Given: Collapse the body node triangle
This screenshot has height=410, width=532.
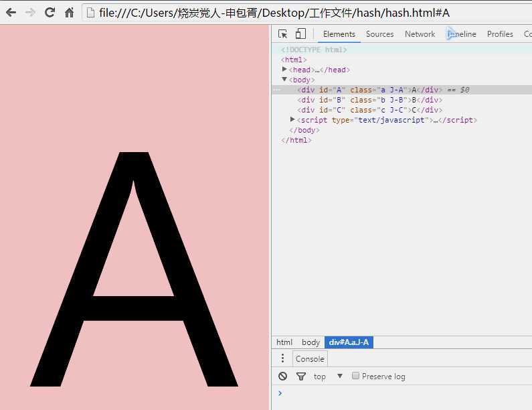Looking at the screenshot, I should (x=284, y=80).
